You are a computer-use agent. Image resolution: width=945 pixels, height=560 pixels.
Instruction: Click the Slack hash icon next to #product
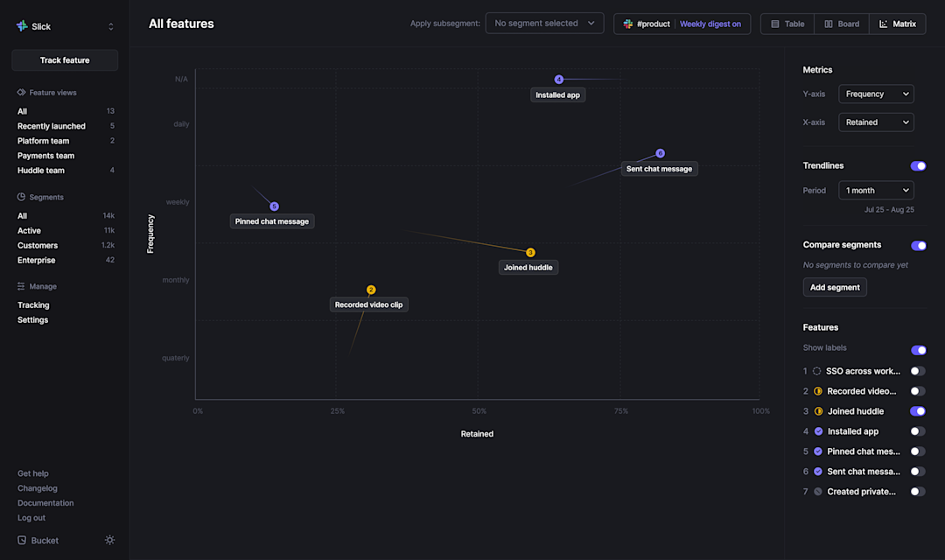click(627, 24)
